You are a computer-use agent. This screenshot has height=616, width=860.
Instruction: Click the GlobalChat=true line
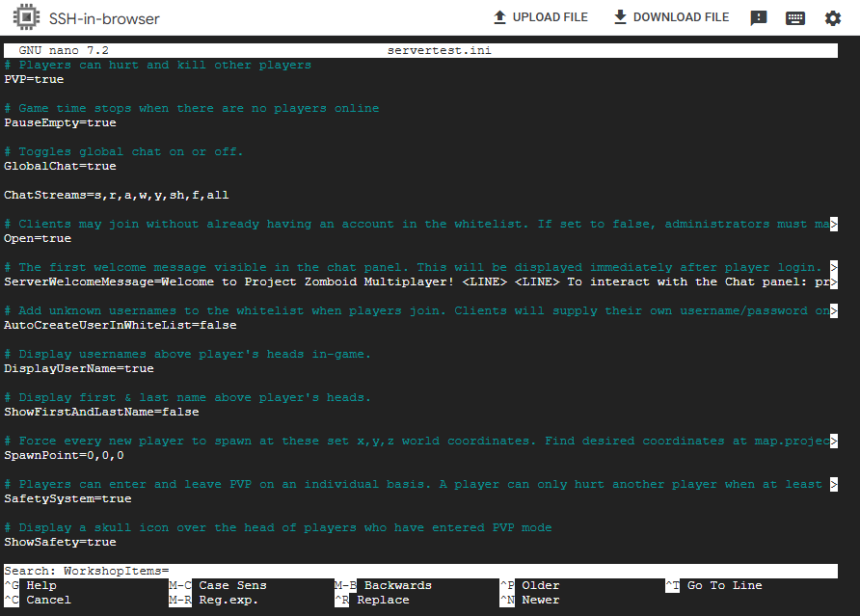61,166
